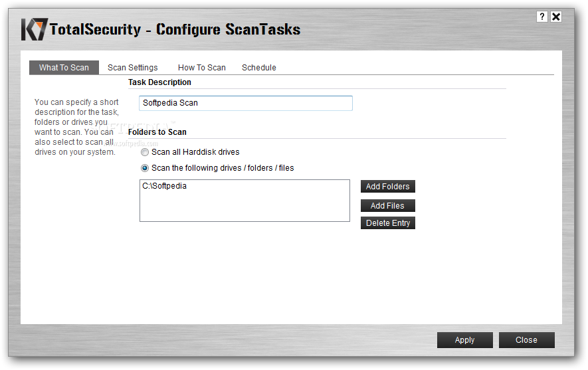Click the Task Description input field
Screen dimensions: 588x370
click(246, 103)
